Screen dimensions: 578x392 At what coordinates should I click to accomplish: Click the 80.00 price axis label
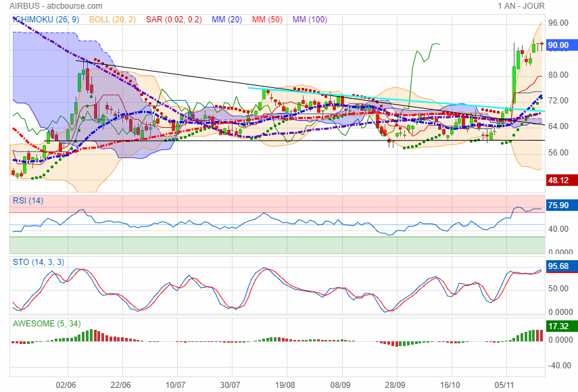pyautogui.click(x=558, y=75)
